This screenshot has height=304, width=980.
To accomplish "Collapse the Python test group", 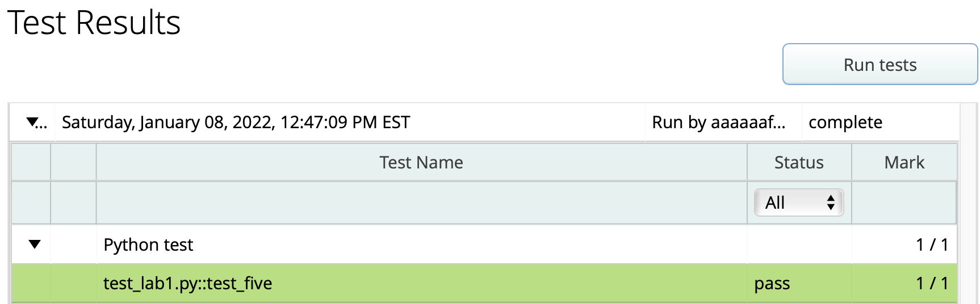I will pyautogui.click(x=35, y=244).
